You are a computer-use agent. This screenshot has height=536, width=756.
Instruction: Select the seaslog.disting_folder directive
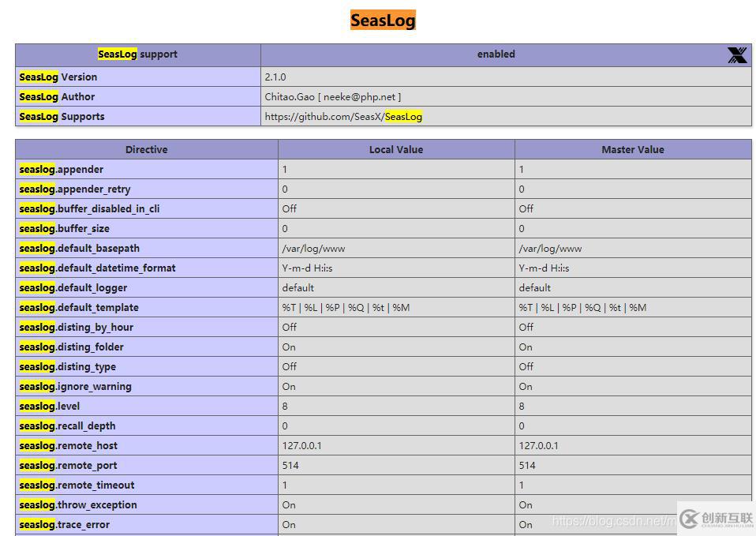(71, 347)
